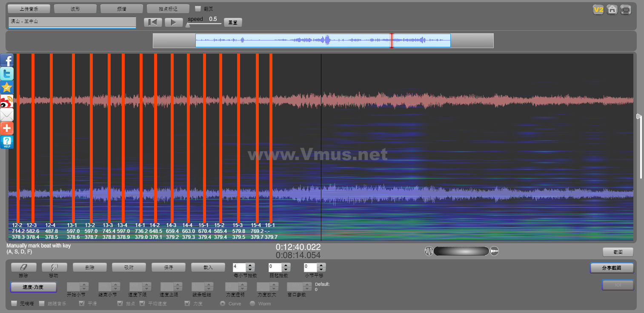Click the dense waveform zoom-in icon
This screenshot has height=313, width=644.
(x=494, y=251)
